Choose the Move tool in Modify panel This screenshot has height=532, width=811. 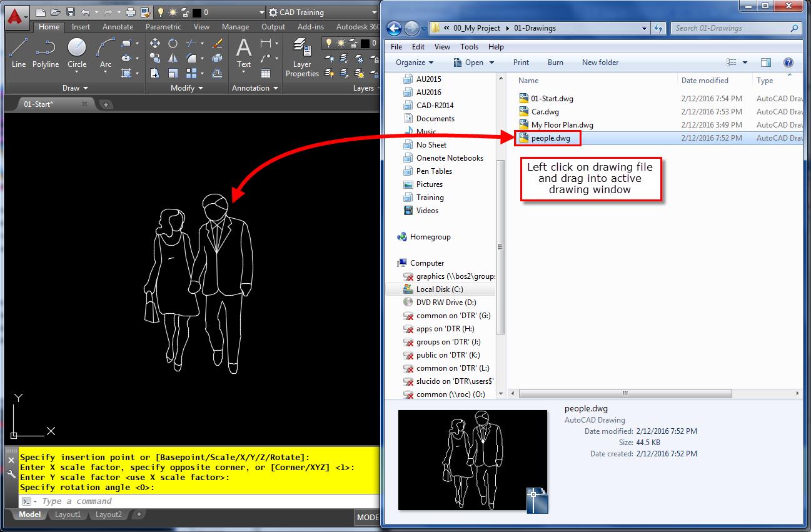(155, 43)
